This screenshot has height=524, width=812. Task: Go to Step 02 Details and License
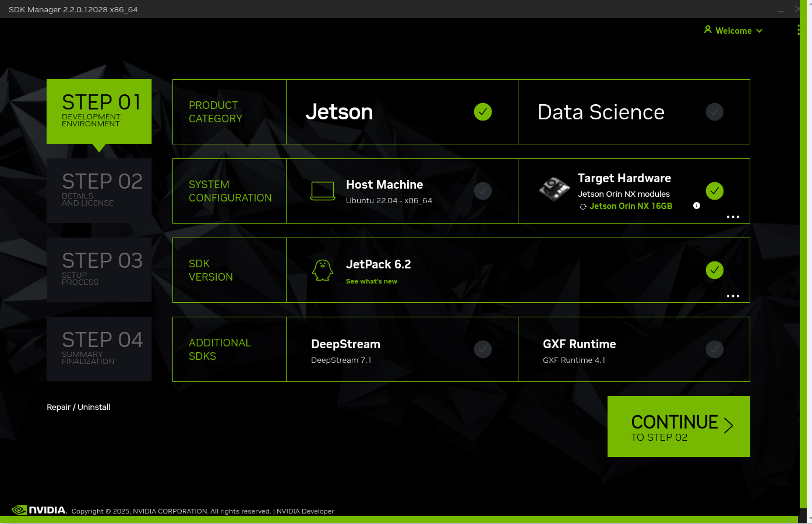pyautogui.click(x=99, y=190)
